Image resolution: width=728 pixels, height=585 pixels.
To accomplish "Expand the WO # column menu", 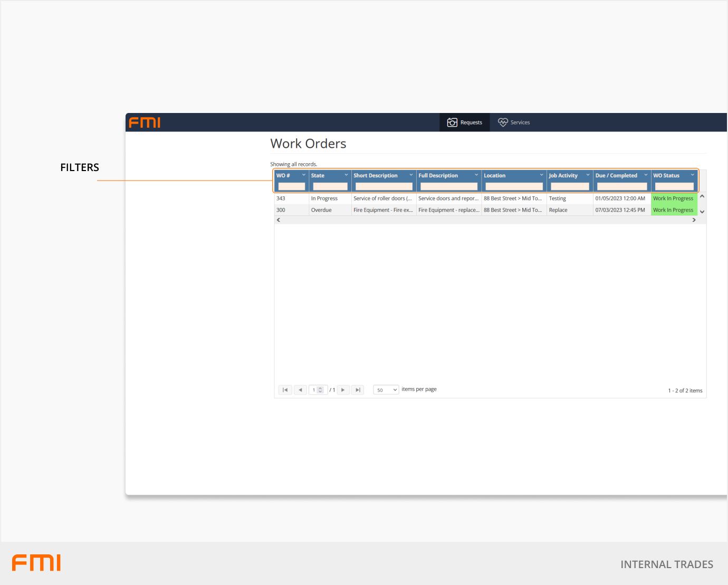I will (x=304, y=175).
